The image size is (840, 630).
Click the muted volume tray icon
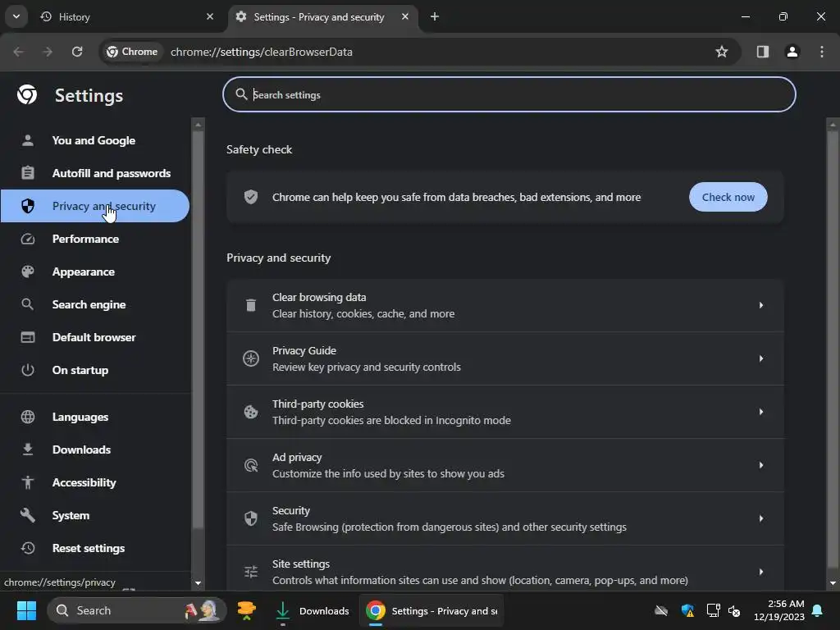pos(734,610)
